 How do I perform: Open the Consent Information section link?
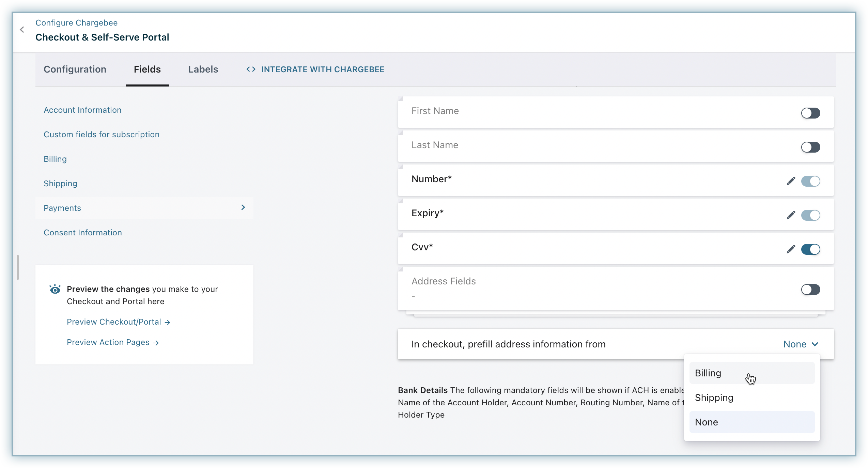click(83, 233)
